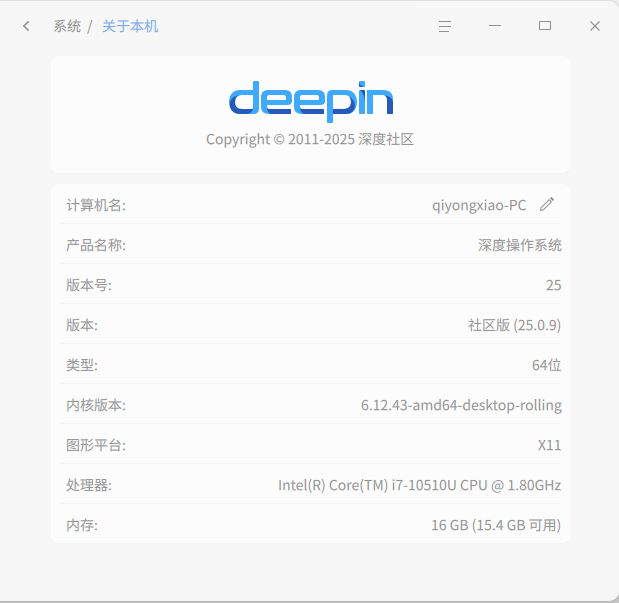Maximize the control center window

point(545,26)
